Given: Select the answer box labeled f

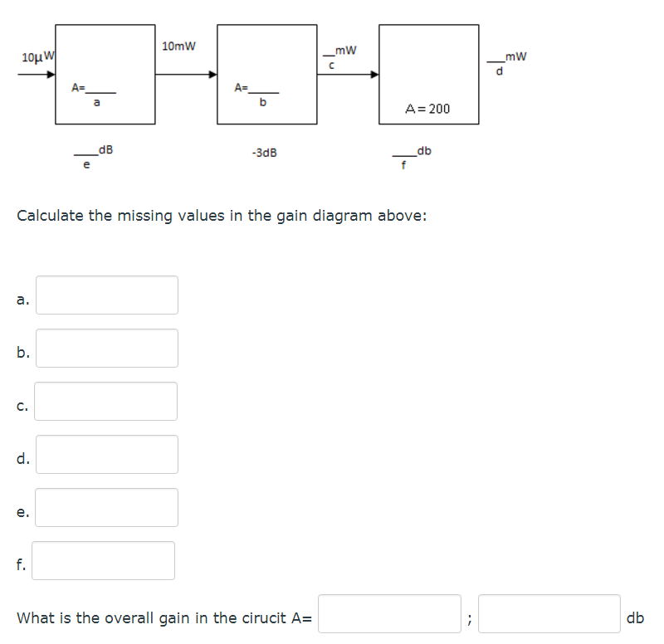Looking at the screenshot, I should pos(103,560).
